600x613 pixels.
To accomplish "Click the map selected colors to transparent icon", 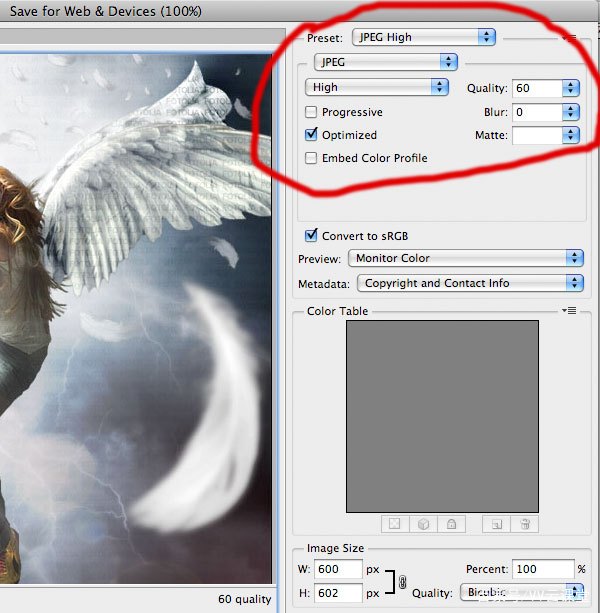I will (x=395, y=524).
